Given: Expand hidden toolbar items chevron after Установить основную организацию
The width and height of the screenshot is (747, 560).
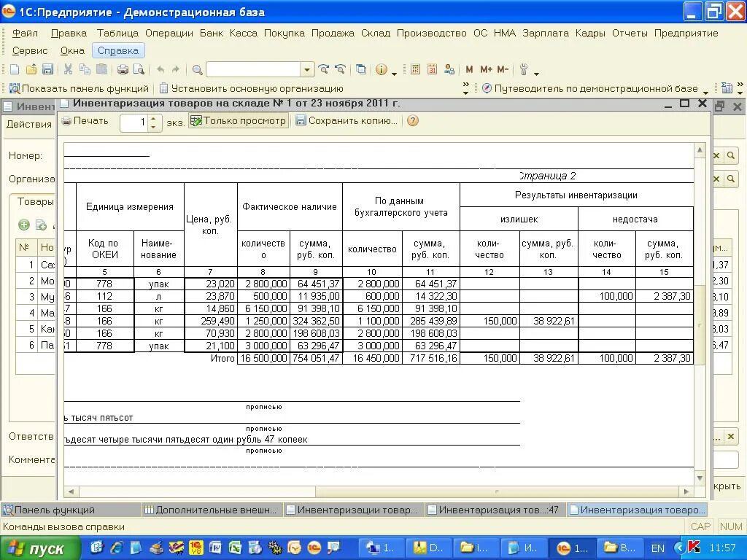Looking at the screenshot, I should [465, 88].
